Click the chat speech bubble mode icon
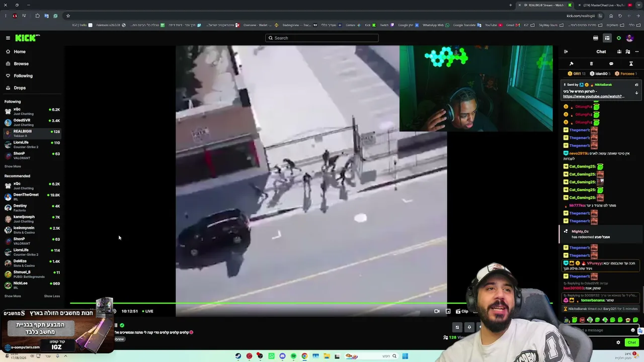This screenshot has height=362, width=644. 611,64
